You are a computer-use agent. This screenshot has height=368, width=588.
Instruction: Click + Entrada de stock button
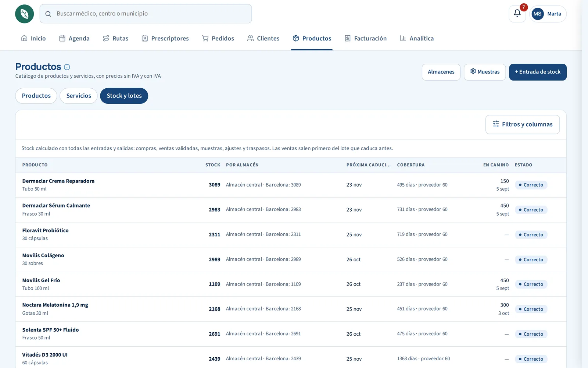coord(538,72)
